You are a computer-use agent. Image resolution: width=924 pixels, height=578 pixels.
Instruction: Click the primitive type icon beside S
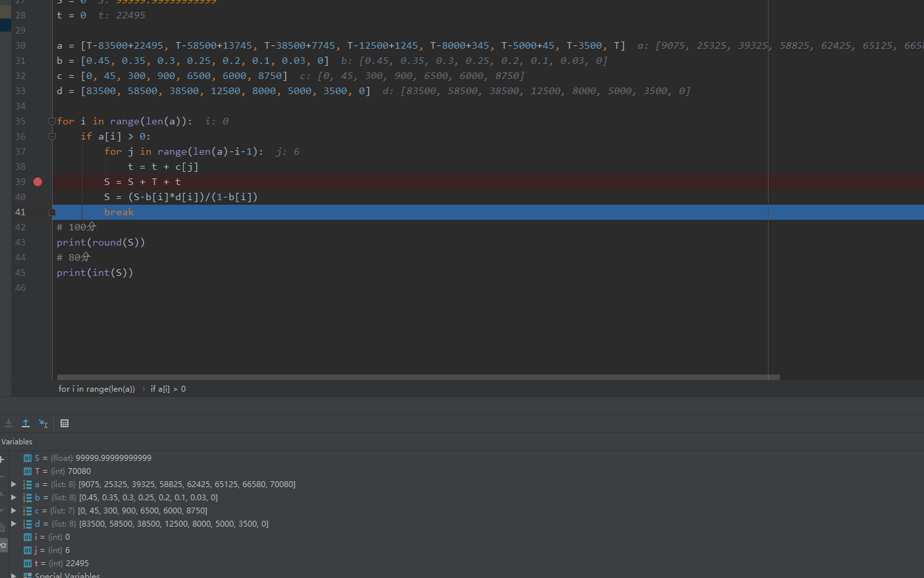28,458
